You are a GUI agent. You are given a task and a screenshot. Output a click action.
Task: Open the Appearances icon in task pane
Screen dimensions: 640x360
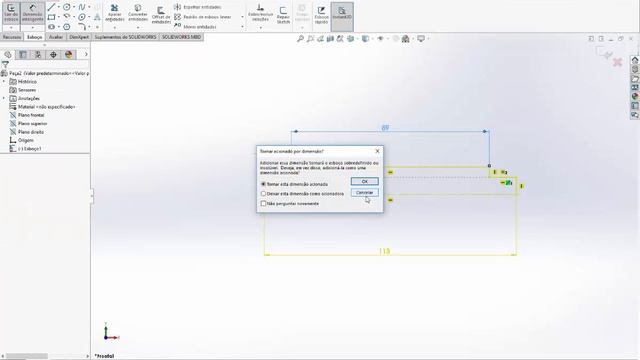pyautogui.click(x=635, y=97)
